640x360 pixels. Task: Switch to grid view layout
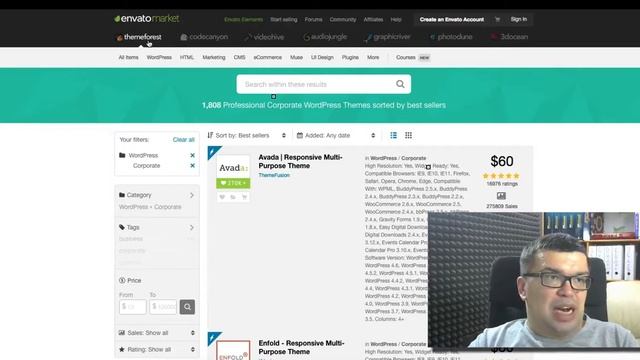(408, 135)
